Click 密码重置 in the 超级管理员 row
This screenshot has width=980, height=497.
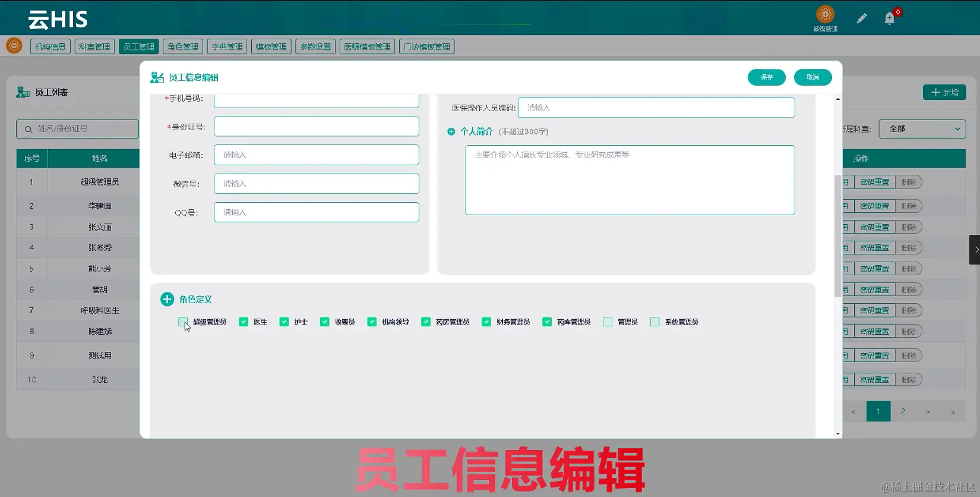coord(875,182)
